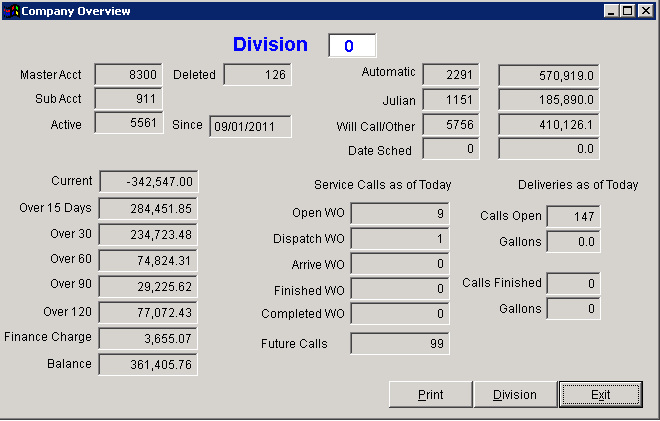Click the Future Calls label
This screenshot has width=660, height=421.
click(x=294, y=344)
